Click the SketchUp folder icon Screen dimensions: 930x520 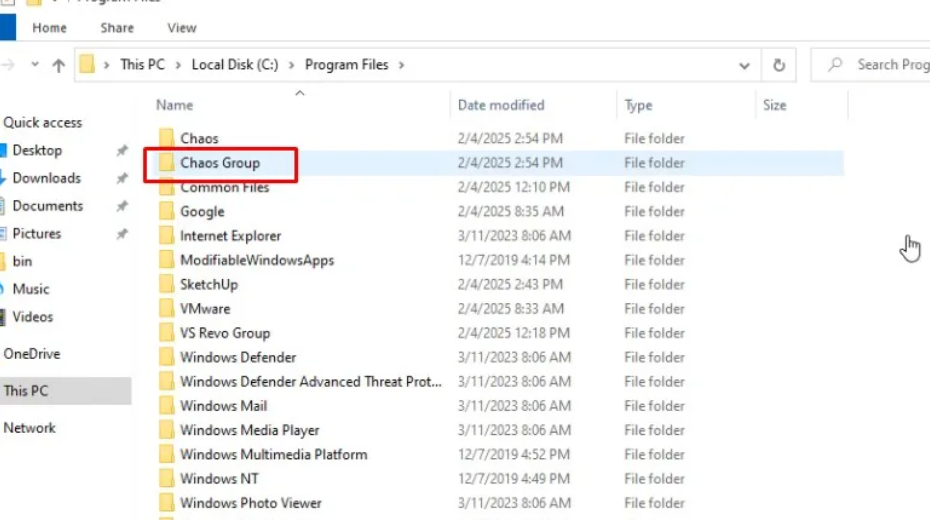166,285
